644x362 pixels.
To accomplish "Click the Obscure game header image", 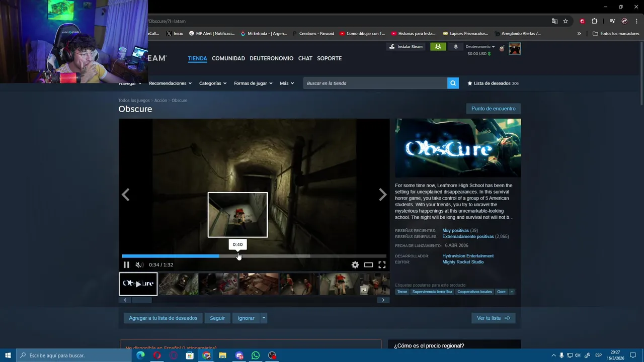I will pos(458,148).
